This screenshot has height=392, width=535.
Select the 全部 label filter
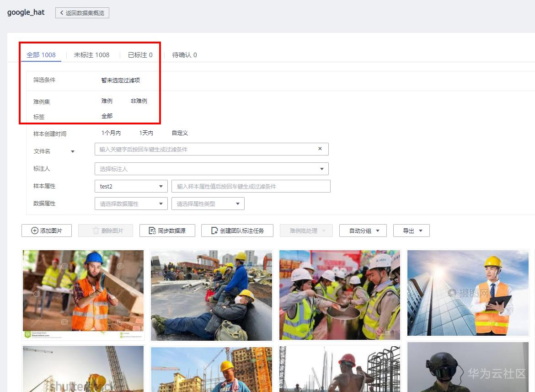(x=107, y=116)
